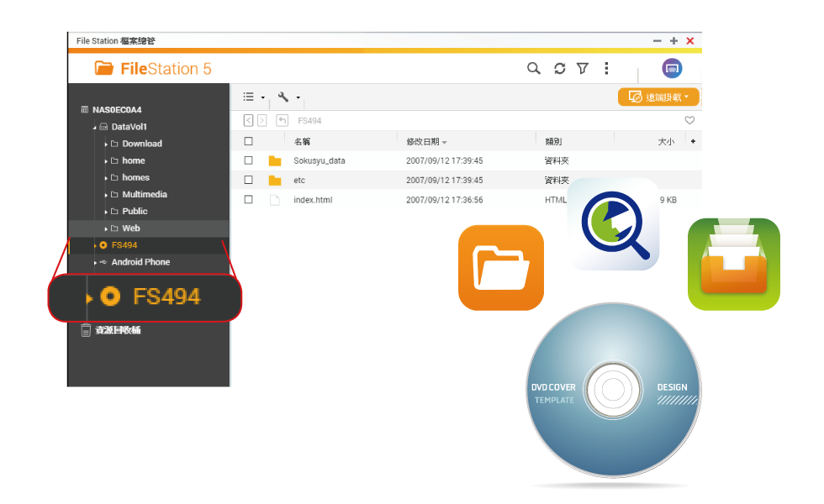Select Multimedia folder in the tree
824x504 pixels.
(145, 194)
